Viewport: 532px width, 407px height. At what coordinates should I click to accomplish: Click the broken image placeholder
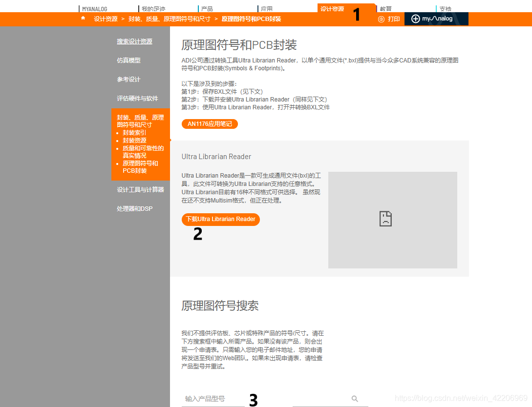click(x=385, y=219)
